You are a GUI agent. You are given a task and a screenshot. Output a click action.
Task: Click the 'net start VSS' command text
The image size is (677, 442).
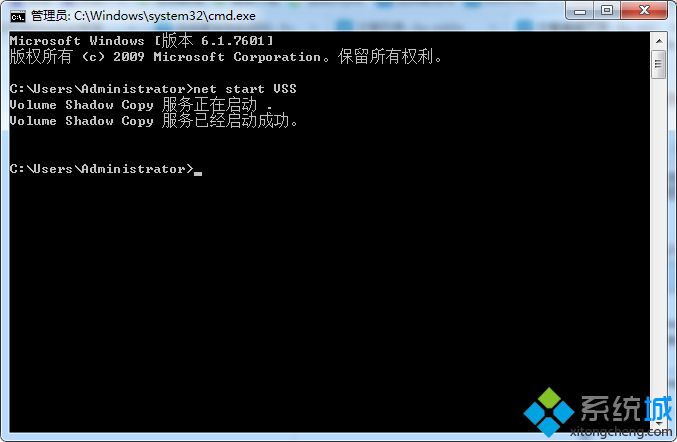click(245, 89)
